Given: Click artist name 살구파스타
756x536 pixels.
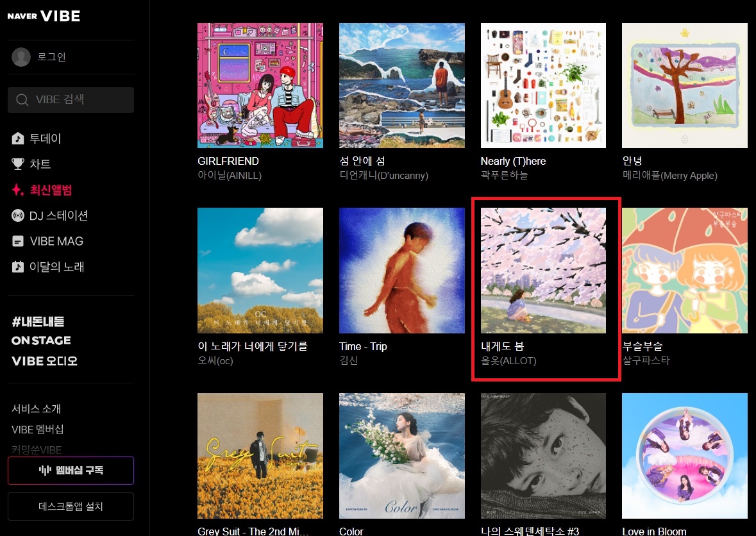Looking at the screenshot, I should click(646, 360).
